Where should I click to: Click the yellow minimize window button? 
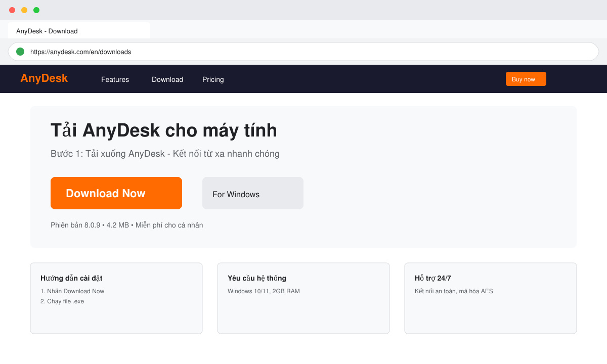click(24, 10)
